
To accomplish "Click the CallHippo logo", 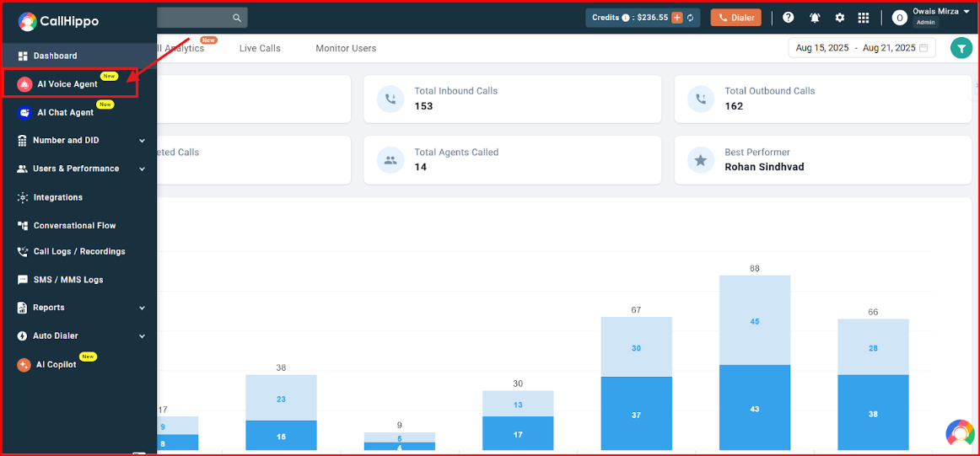I will point(58,21).
